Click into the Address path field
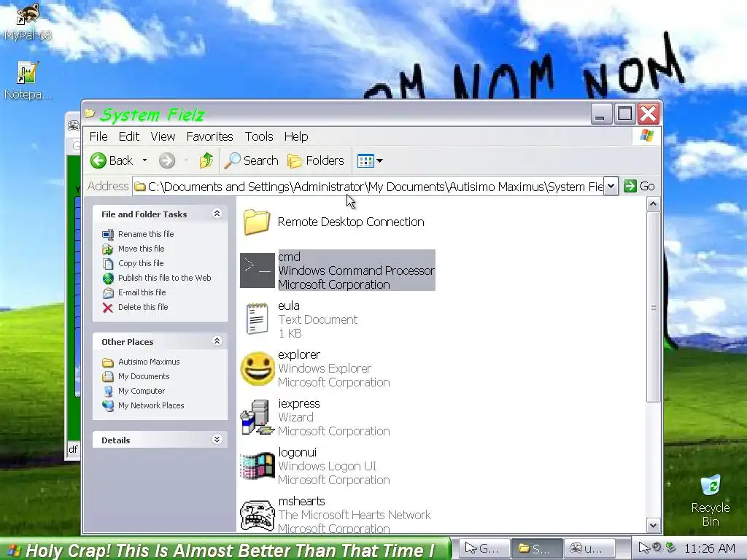The width and height of the screenshot is (747, 560). coord(368,186)
